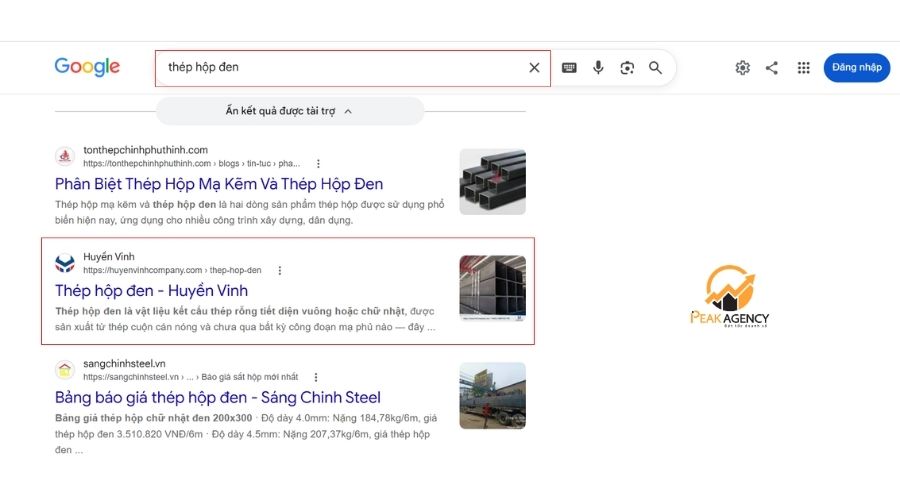Click the sangchinhsteel.vn site name text
Image resolution: width=900 pixels, height=500 pixels.
(125, 363)
